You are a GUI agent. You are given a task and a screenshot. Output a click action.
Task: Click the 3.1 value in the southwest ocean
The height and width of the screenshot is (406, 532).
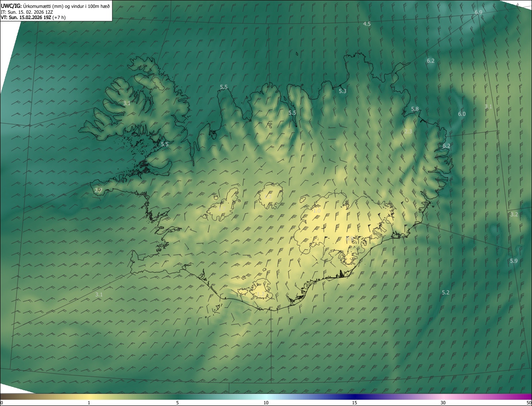(99, 294)
